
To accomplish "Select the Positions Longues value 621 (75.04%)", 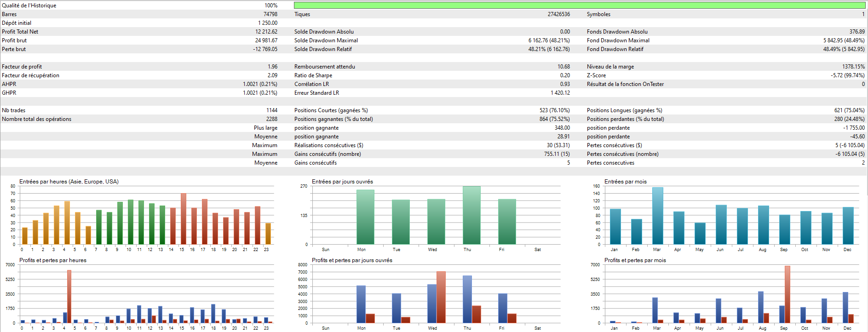I will coord(850,110).
